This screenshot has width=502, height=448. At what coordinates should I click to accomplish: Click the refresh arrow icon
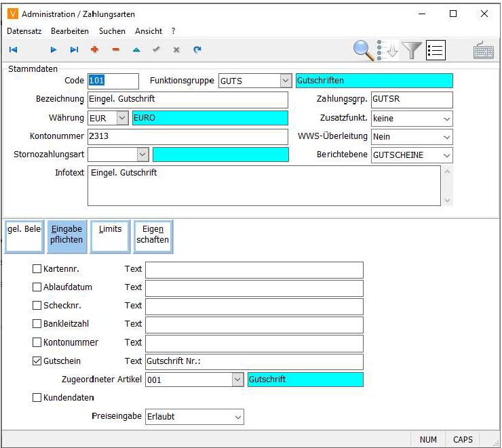tap(197, 49)
